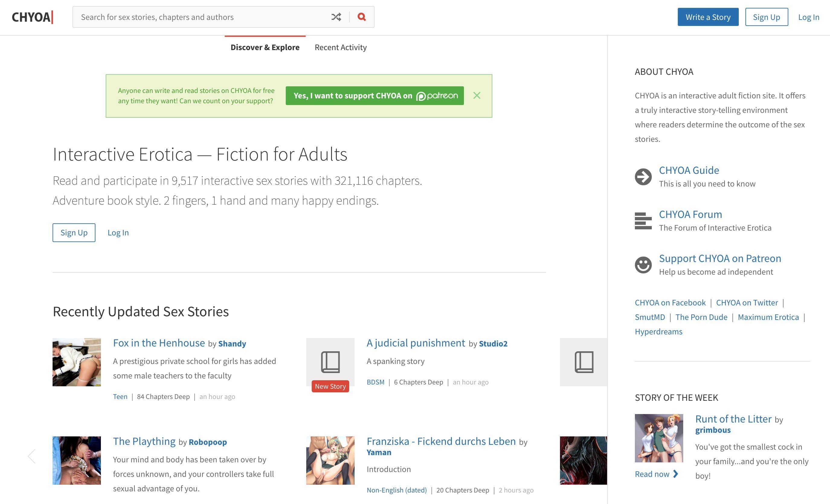Click the partly visible book placeholder thumbnail
830x504 pixels.
(x=584, y=362)
